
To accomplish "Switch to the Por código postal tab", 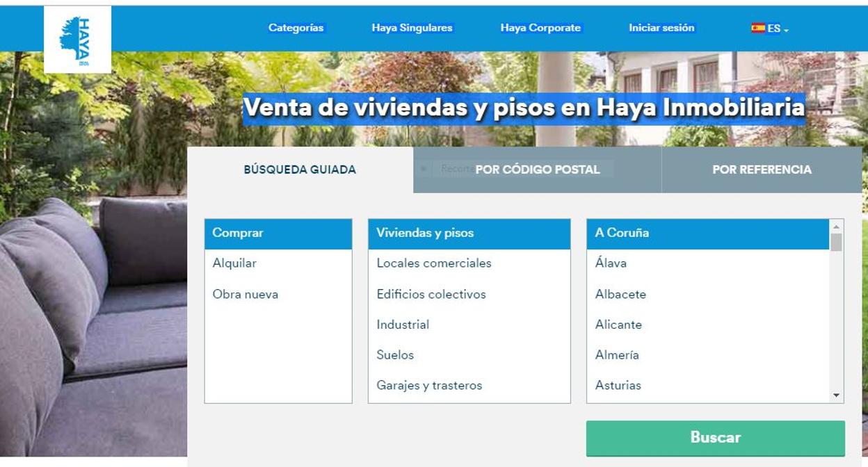I will [x=537, y=170].
